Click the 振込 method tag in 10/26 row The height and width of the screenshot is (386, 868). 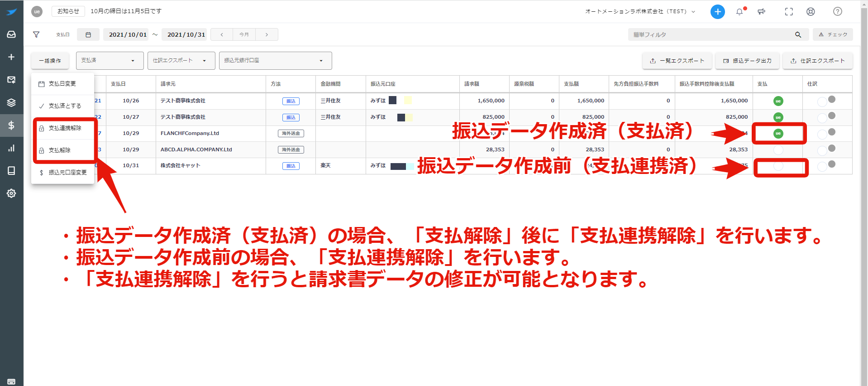pos(291,101)
